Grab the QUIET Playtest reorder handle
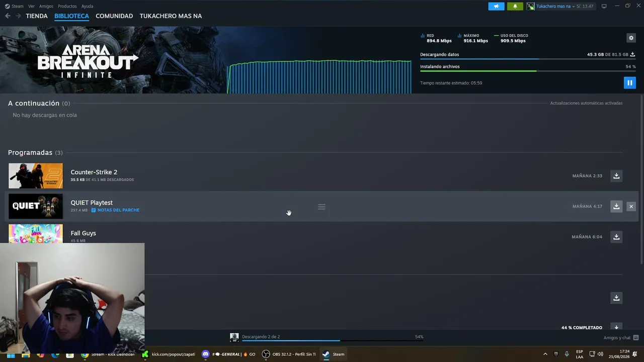Viewport: 644px width, 362px height. (321, 207)
